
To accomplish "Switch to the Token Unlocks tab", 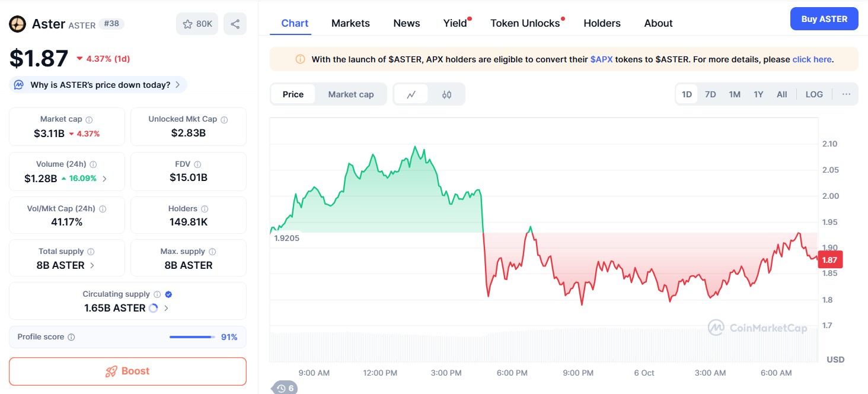I will click(525, 23).
